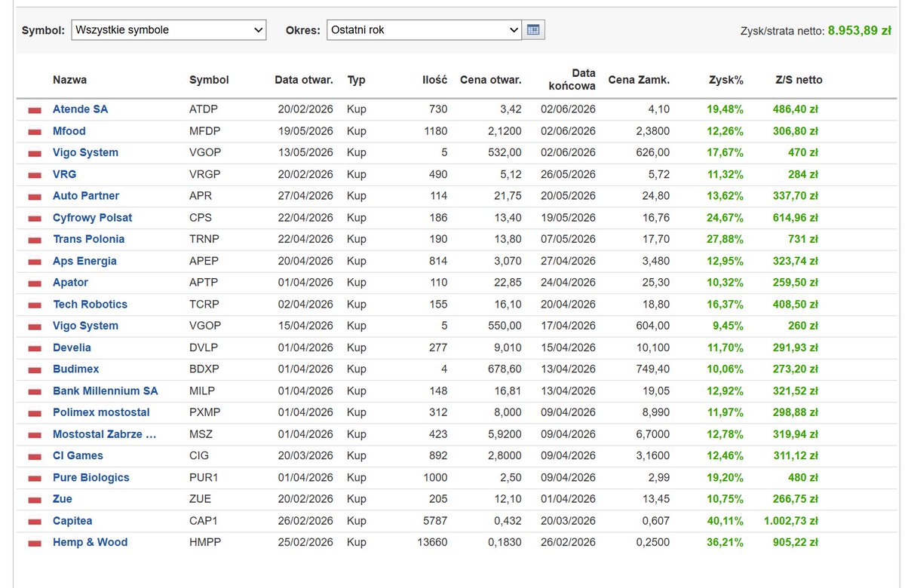Click the red flag icon beside VRG
This screenshot has height=588, width=905.
pyautogui.click(x=35, y=175)
